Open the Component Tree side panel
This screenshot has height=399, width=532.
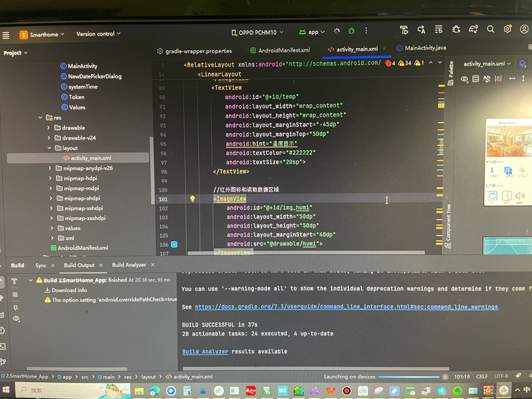pos(449,226)
